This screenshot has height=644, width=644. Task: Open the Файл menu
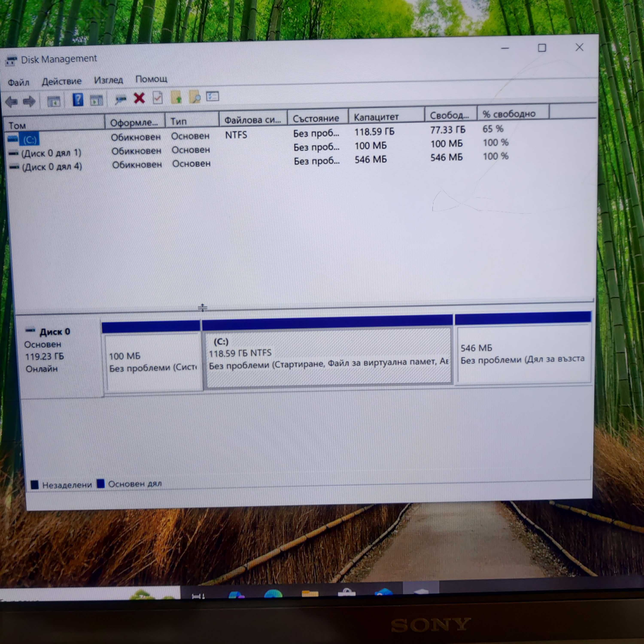coord(19,82)
